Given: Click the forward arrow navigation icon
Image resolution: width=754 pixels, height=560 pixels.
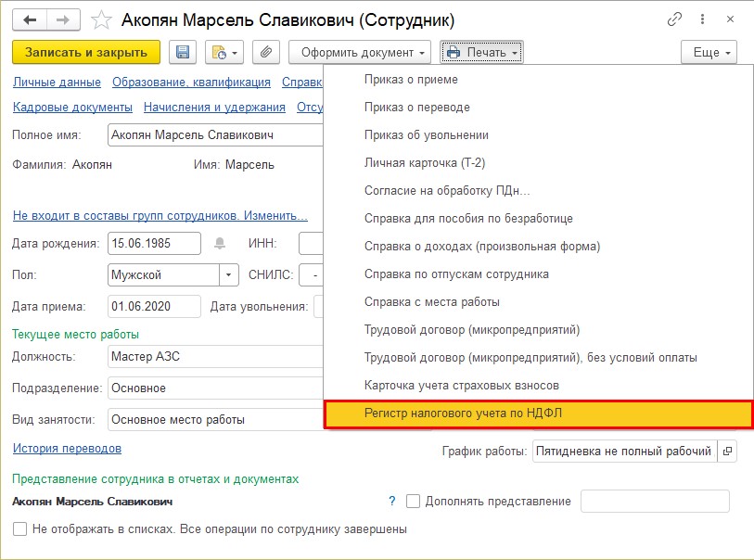Looking at the screenshot, I should [x=63, y=20].
